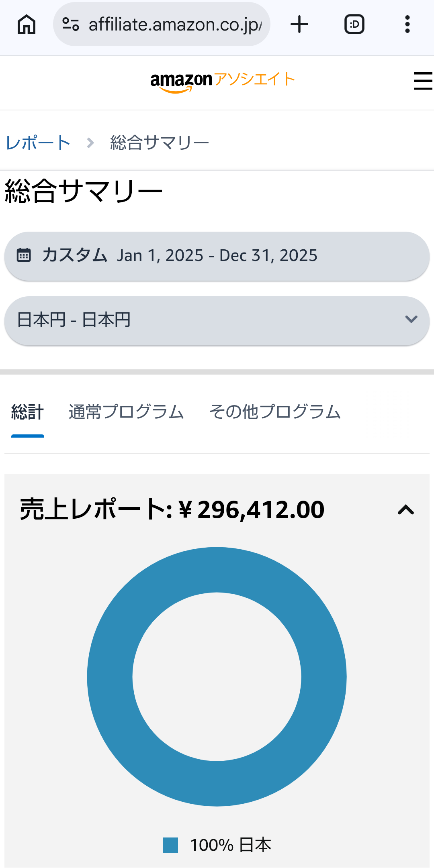Open the tab switcher icon
Screen dimensions: 434x868
click(354, 24)
